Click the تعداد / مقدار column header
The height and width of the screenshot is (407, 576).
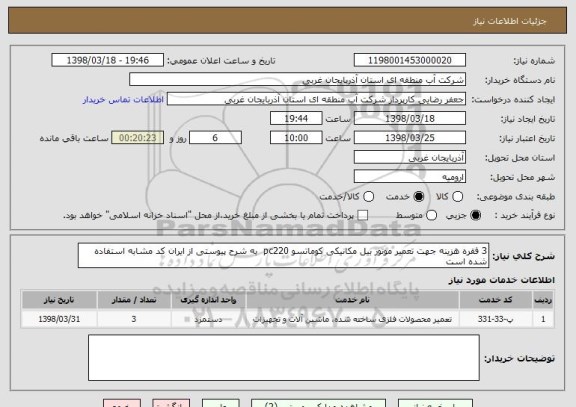click(134, 300)
